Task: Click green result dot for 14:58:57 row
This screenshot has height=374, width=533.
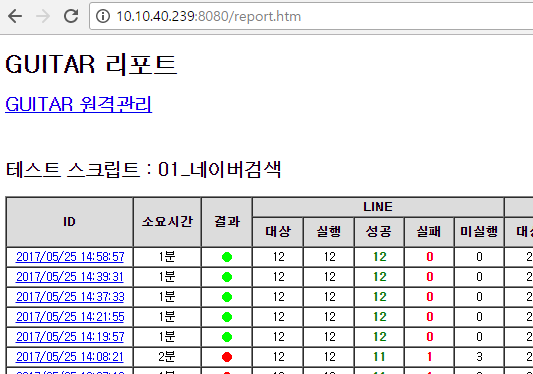Action: [227, 257]
